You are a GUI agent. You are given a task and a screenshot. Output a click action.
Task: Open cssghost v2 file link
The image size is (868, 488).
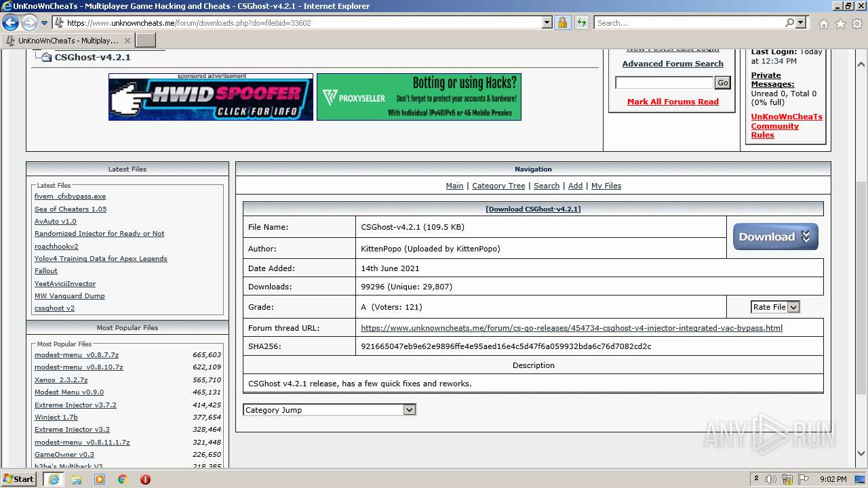click(55, 308)
